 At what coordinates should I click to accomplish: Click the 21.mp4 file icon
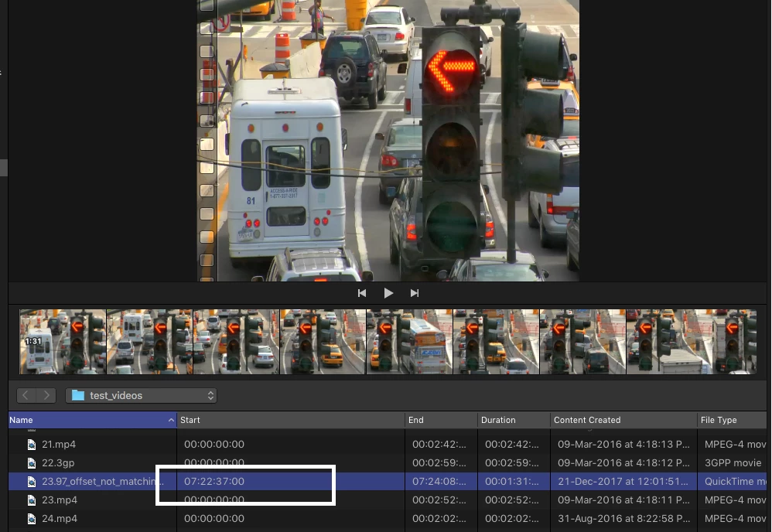(x=32, y=445)
